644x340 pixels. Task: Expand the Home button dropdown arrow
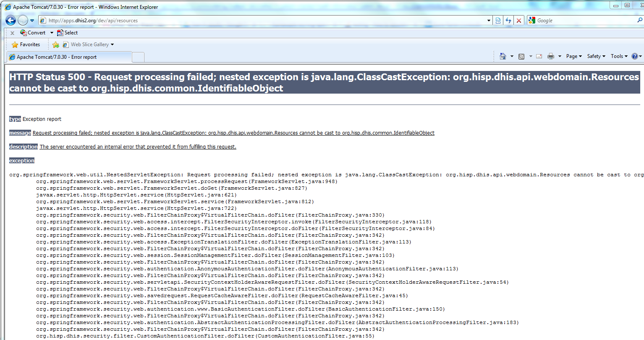512,56
